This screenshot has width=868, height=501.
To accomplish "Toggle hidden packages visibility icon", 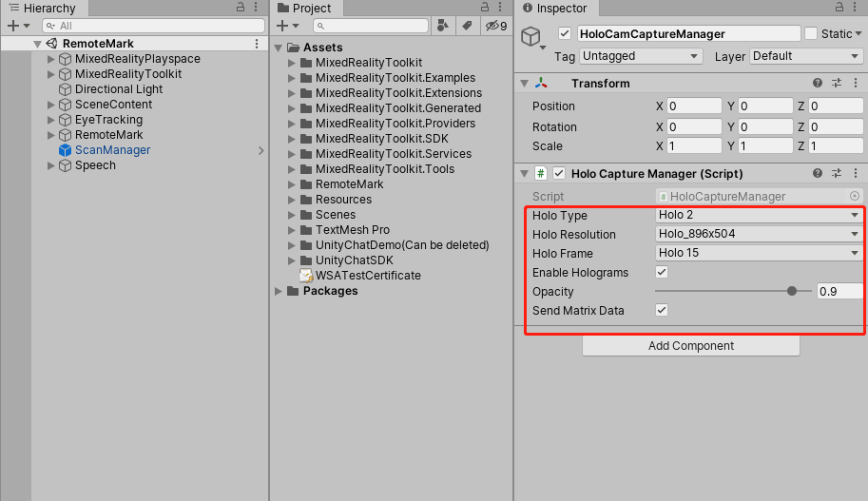I will coord(496,26).
